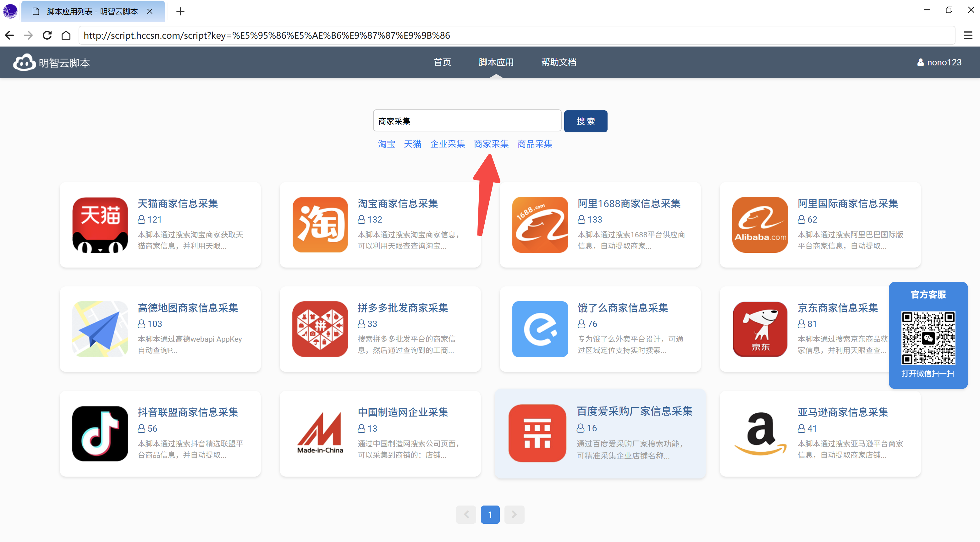This screenshot has height=542, width=980.
Task: Go to the next page arrow
Action: pos(514,515)
